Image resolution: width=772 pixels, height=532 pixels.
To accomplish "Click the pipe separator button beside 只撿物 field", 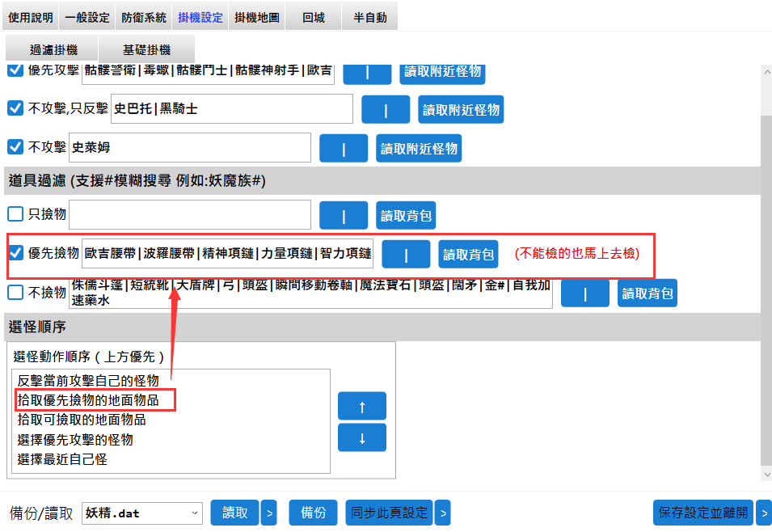I will 344,216.
